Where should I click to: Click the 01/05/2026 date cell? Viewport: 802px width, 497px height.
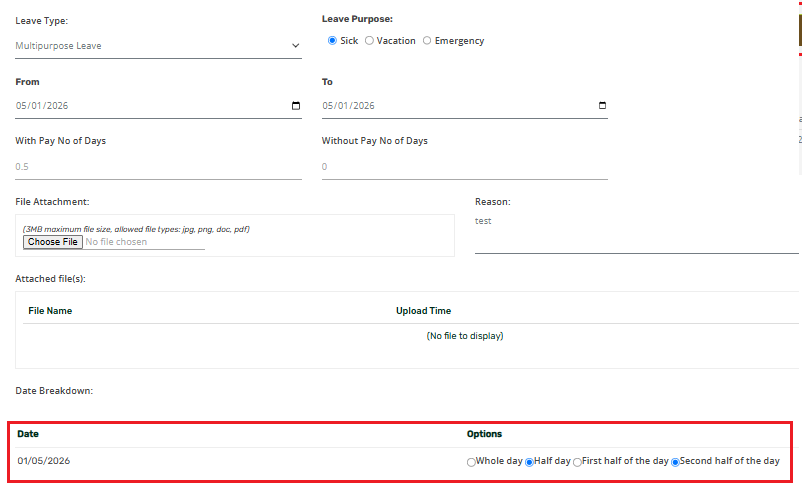point(43,461)
